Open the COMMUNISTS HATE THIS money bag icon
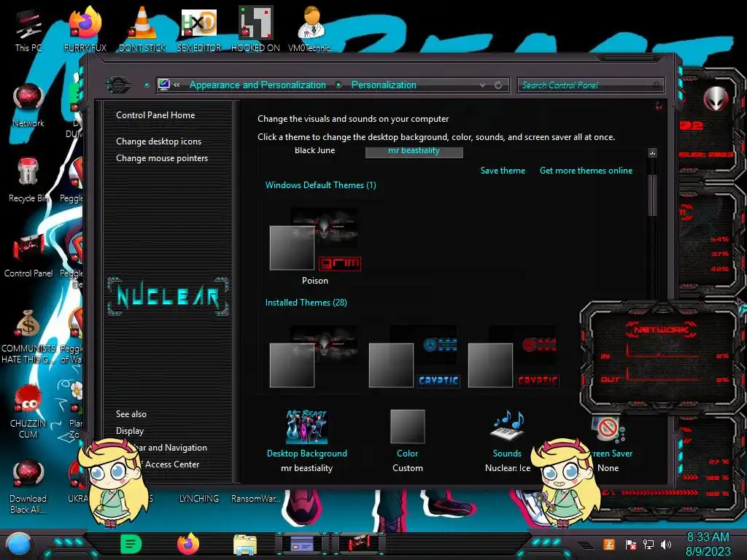This screenshot has width=747, height=560. click(x=28, y=336)
